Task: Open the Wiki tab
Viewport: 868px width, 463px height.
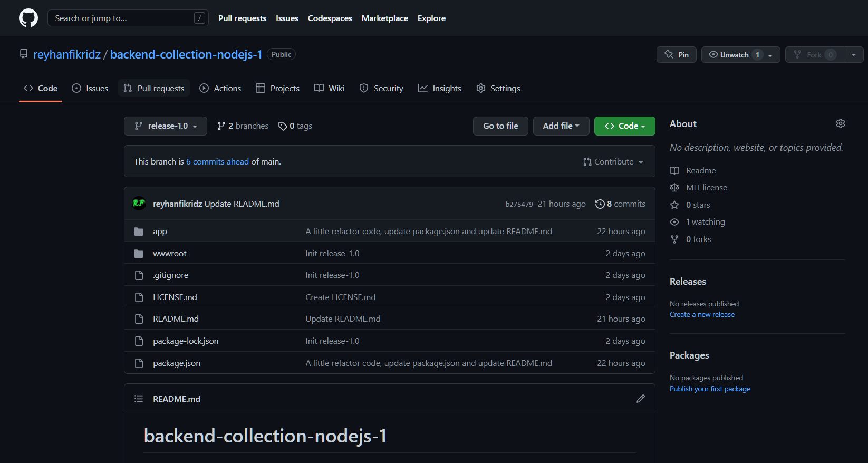Action: [330, 89]
